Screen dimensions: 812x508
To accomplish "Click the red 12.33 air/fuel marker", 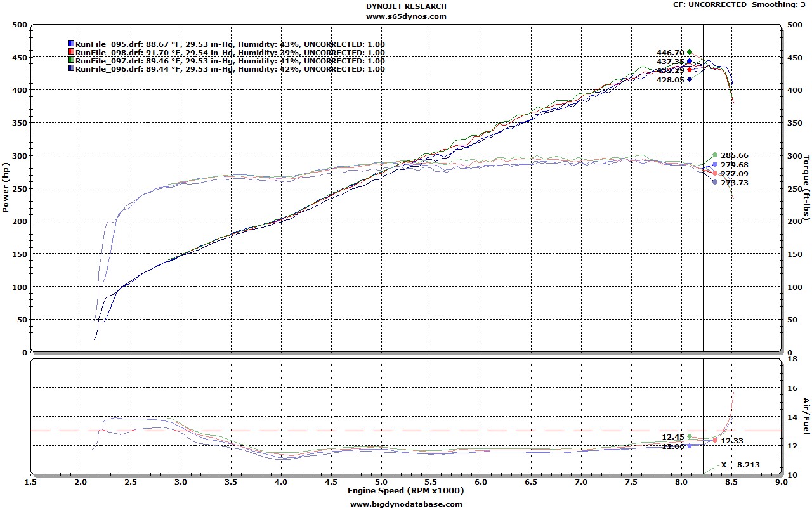I will click(715, 440).
